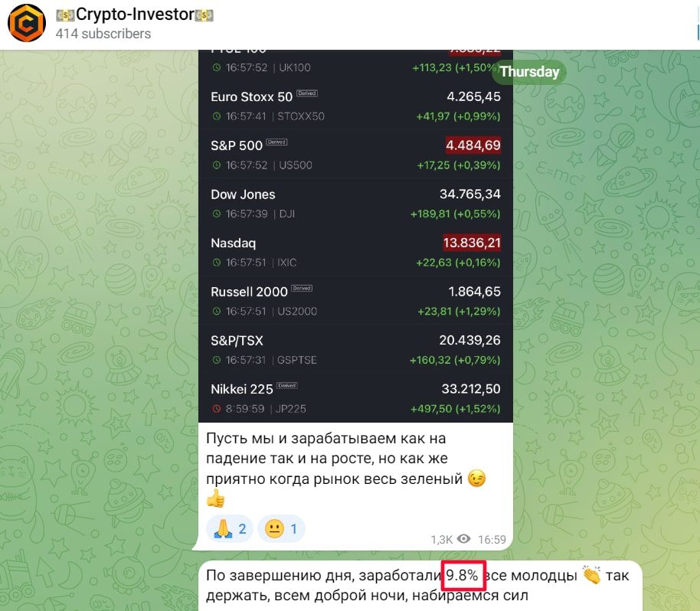Click the Derived badge next to Euro Stoxx 50
Viewport: 700px width, 611px height.
(307, 93)
